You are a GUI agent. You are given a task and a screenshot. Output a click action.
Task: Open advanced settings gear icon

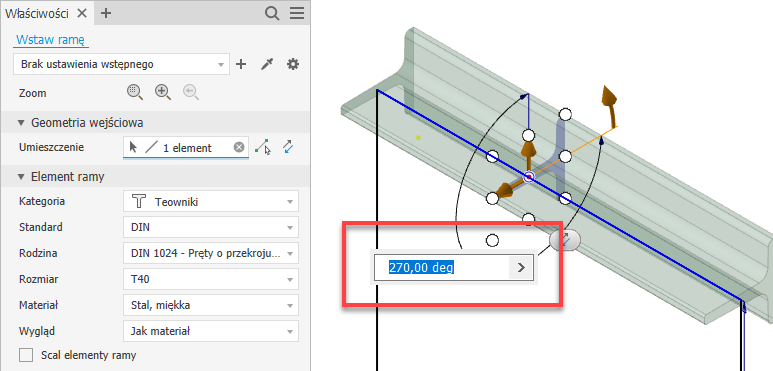pyautogui.click(x=293, y=64)
